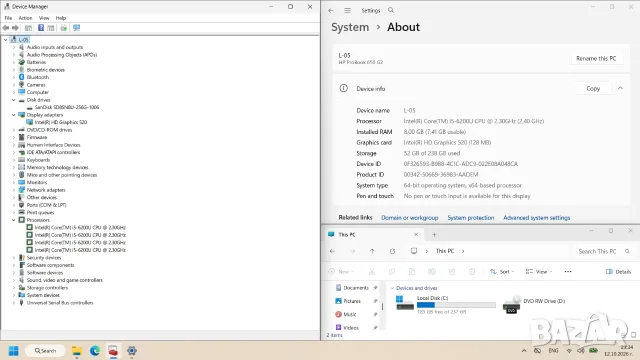This screenshot has width=640, height=360.
Task: Click System in the Settings breadcrumb
Action: point(350,27)
